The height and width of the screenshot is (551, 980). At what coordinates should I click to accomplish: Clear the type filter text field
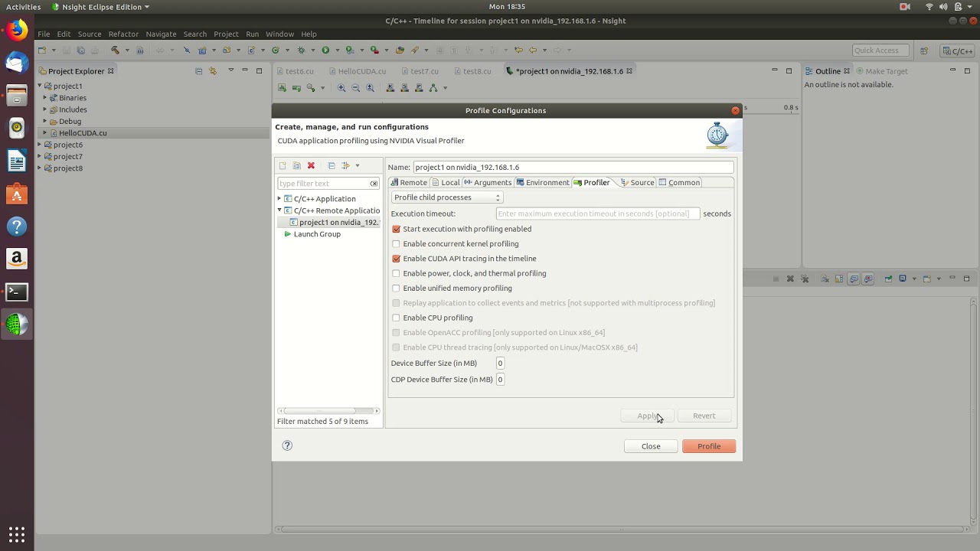374,184
